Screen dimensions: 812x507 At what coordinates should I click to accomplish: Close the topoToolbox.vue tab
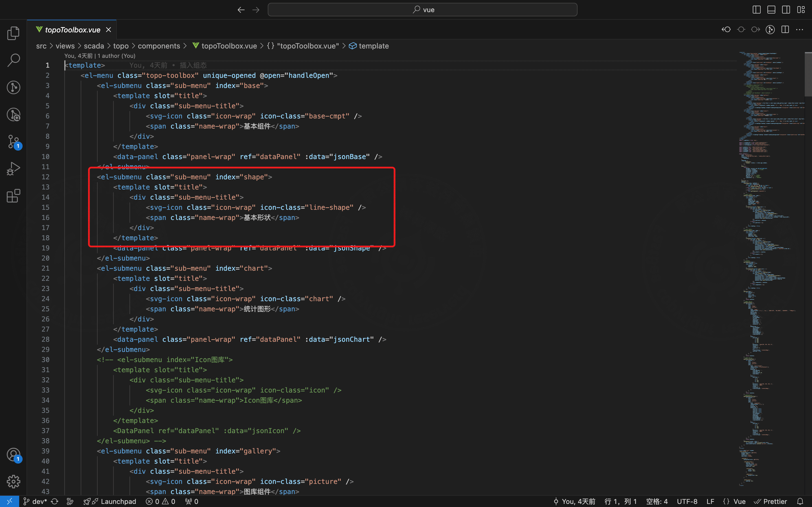pyautogui.click(x=108, y=30)
